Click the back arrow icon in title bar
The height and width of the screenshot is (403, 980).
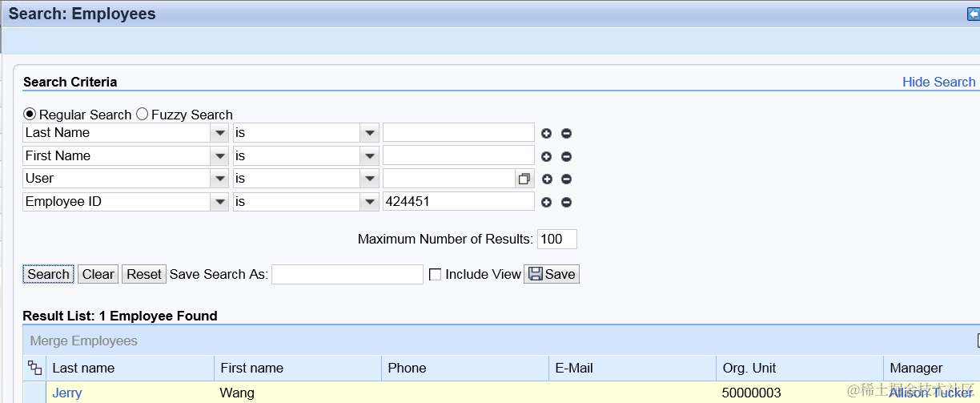tap(974, 14)
